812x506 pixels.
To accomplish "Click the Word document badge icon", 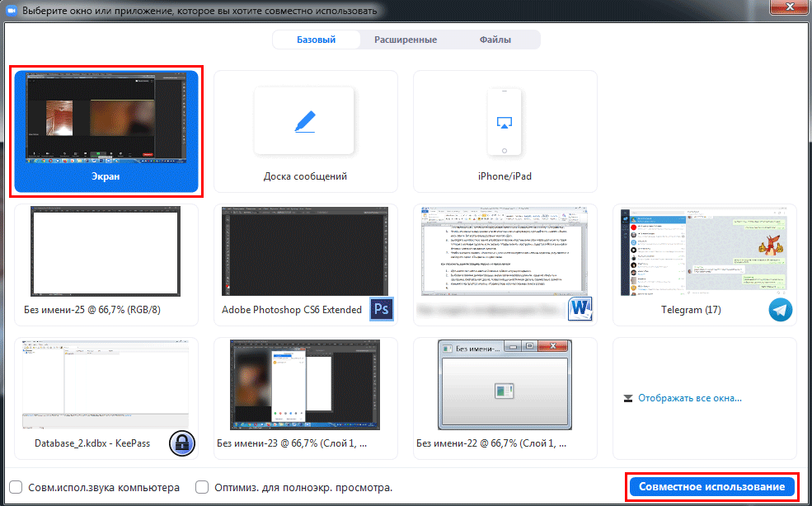I will 580,310.
